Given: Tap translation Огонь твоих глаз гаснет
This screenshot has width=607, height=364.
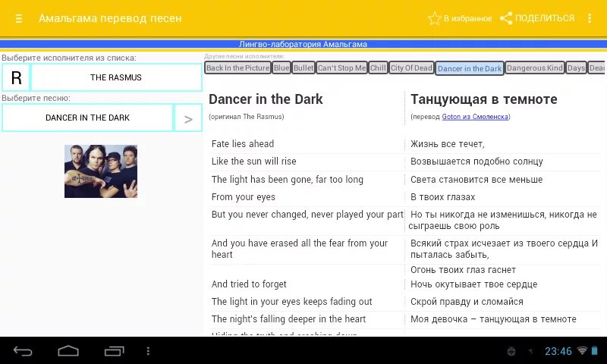Looking at the screenshot, I should (463, 270).
